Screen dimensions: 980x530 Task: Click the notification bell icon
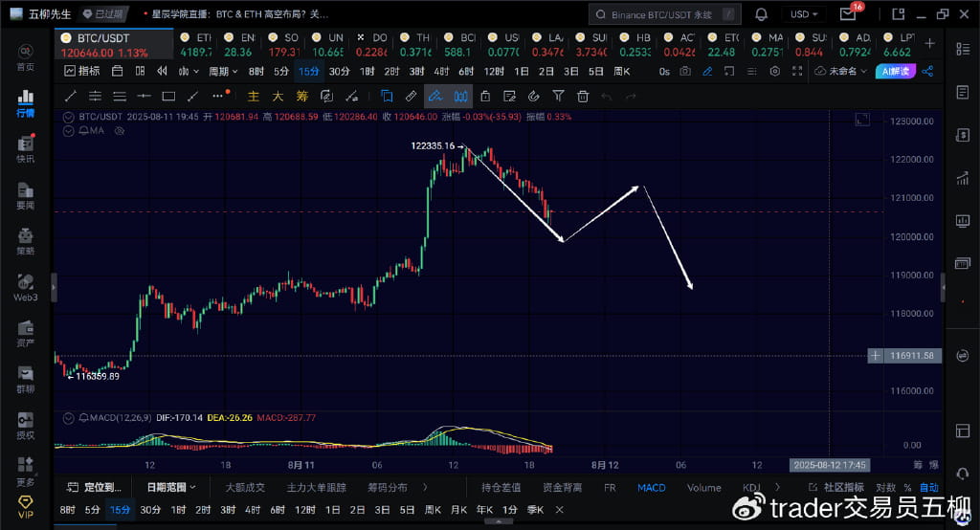pyautogui.click(x=761, y=13)
